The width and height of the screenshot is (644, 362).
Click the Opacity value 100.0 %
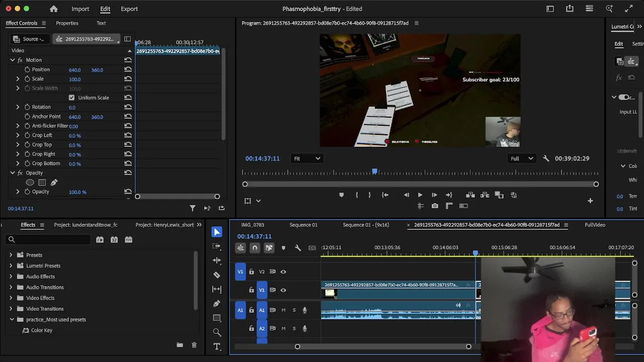click(77, 192)
